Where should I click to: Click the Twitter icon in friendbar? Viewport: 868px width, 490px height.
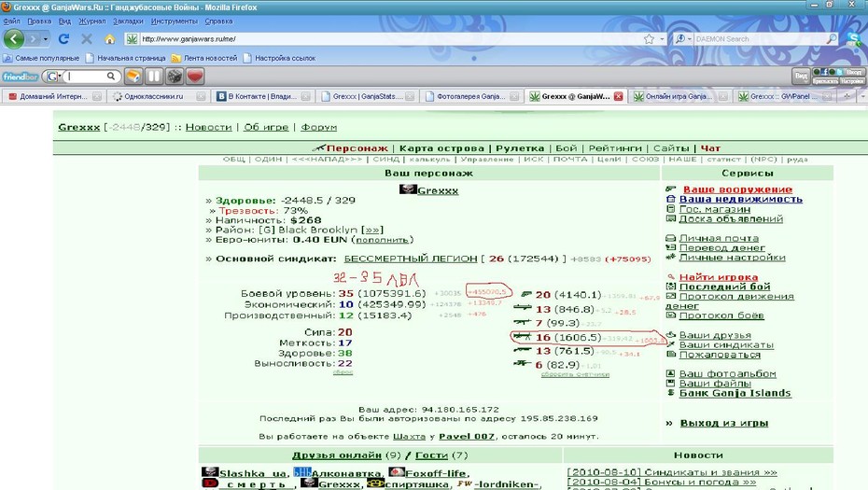839,72
